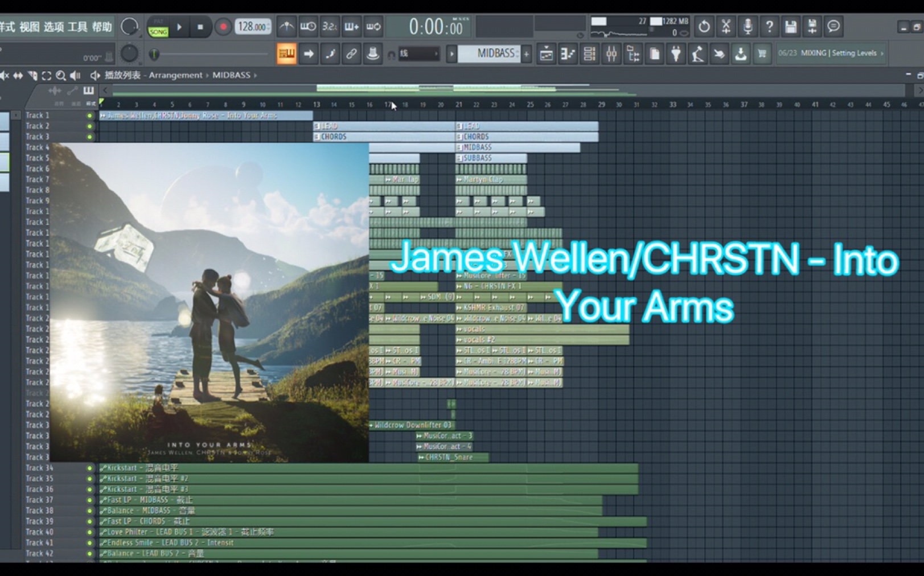Click the touch controller hand icon
This screenshot has height=576, width=924.
[719, 54]
